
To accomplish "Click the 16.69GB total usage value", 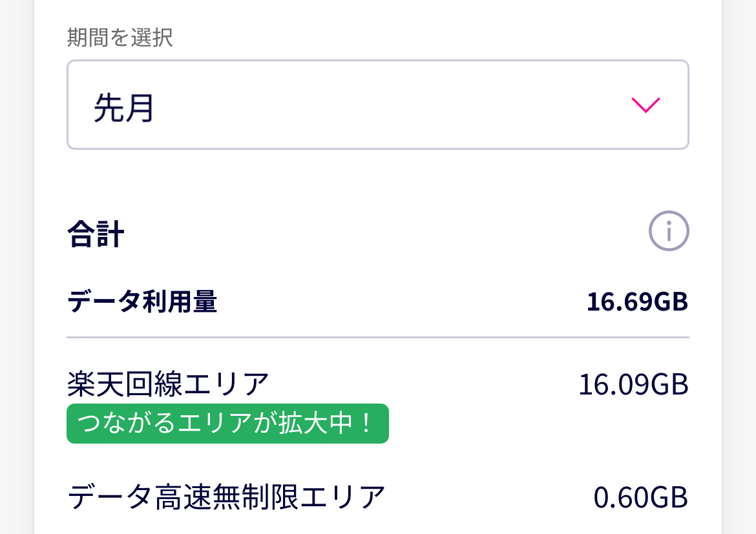I will [637, 302].
